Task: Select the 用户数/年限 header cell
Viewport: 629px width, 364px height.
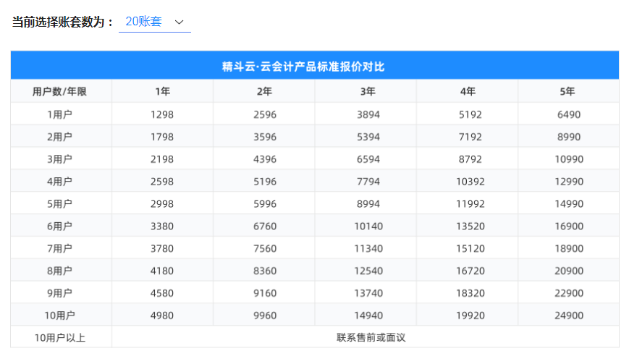Action: click(60, 92)
